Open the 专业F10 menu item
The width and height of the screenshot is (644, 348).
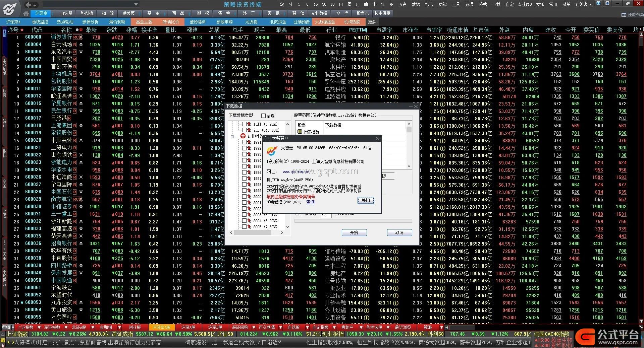525,4
